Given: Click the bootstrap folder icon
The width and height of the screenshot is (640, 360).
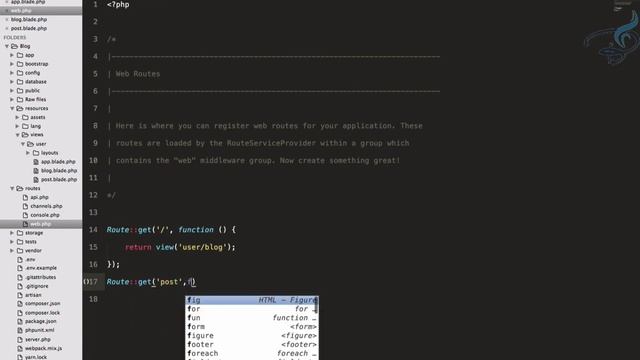Looking at the screenshot, I should click(x=20, y=64).
